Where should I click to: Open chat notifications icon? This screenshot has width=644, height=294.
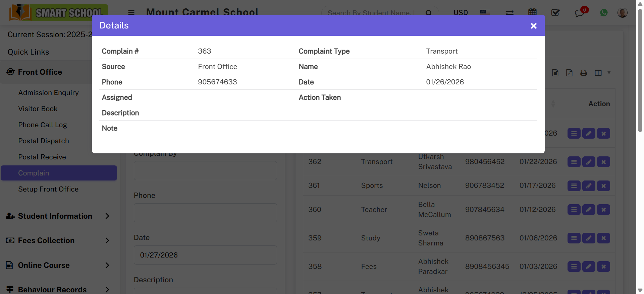[x=580, y=13]
